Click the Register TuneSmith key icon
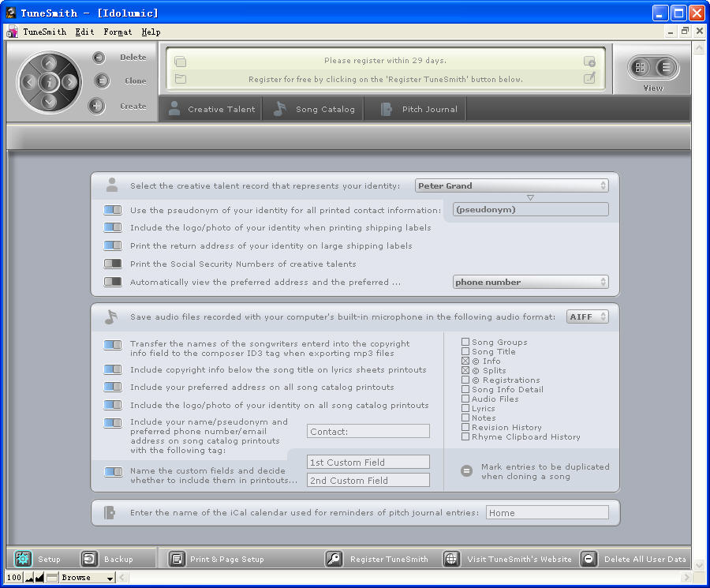710x588 pixels. pyautogui.click(x=334, y=559)
